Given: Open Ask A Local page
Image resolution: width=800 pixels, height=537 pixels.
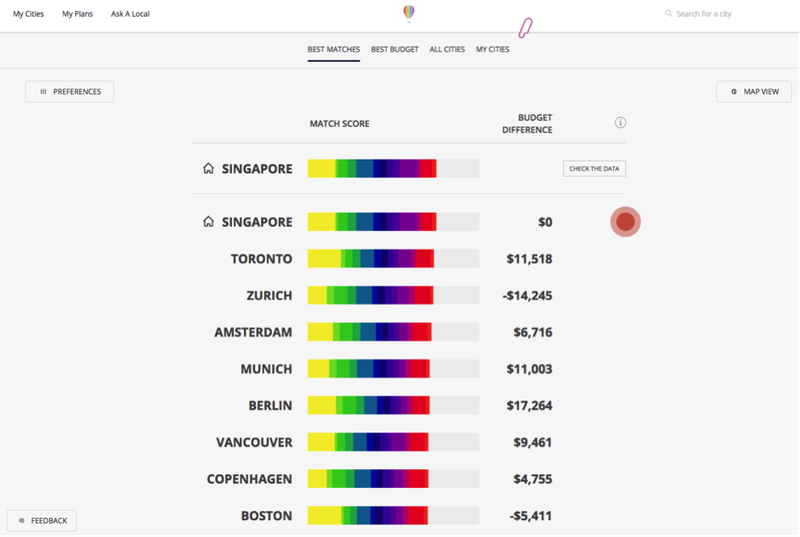Looking at the screenshot, I should pos(130,14).
